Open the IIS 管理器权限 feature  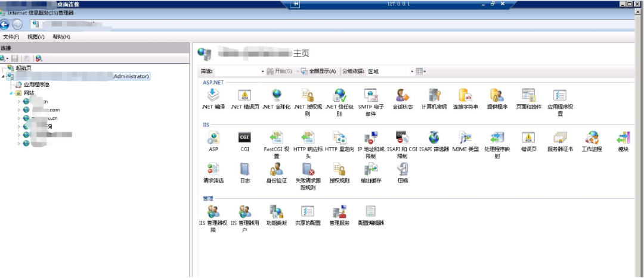[213, 219]
